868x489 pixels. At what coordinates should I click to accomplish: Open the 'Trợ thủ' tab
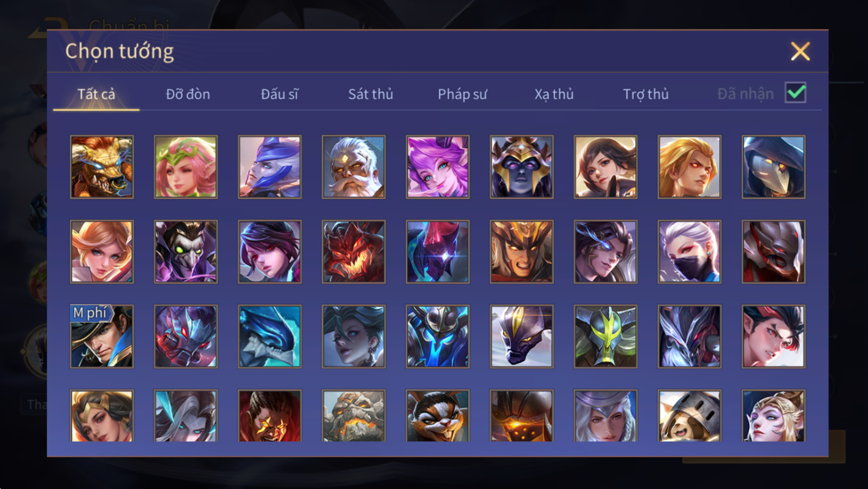(645, 94)
